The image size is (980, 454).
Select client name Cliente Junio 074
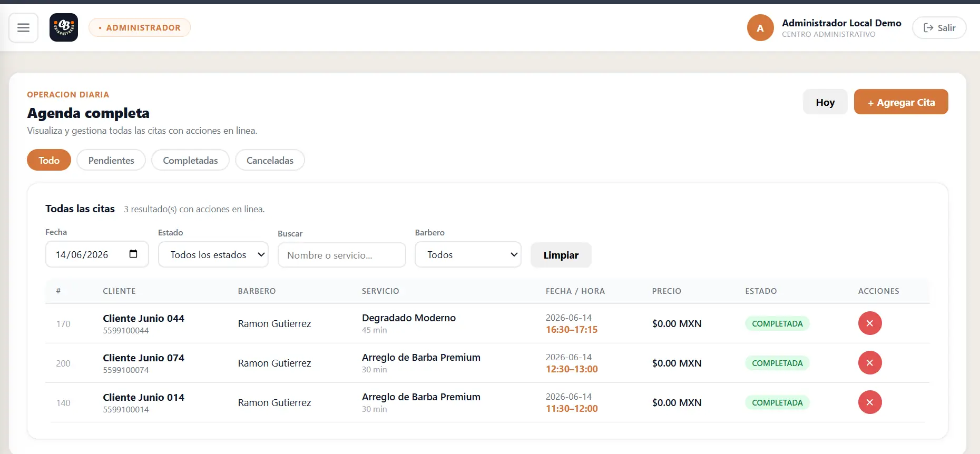(x=143, y=358)
